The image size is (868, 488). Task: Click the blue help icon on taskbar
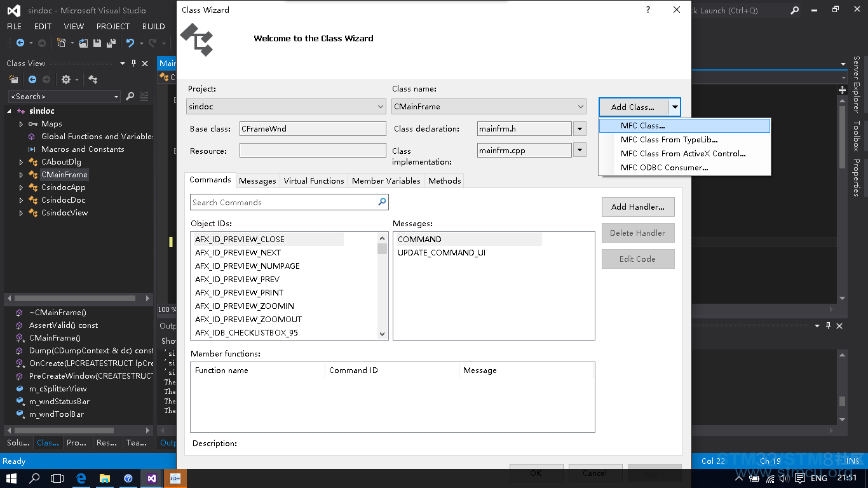(x=128, y=478)
